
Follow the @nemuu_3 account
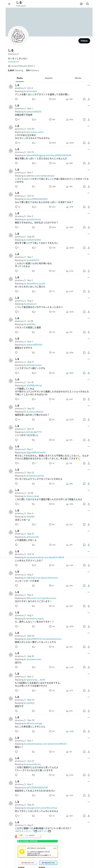84,41
